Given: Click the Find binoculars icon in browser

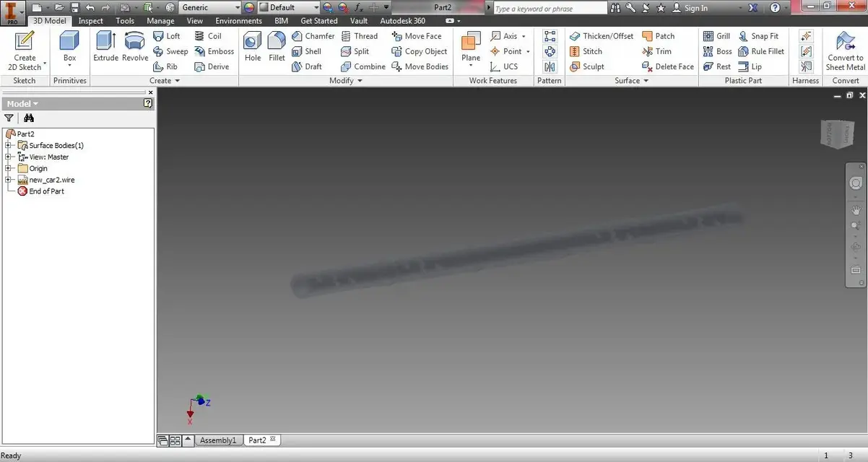Looking at the screenshot, I should 29,118.
